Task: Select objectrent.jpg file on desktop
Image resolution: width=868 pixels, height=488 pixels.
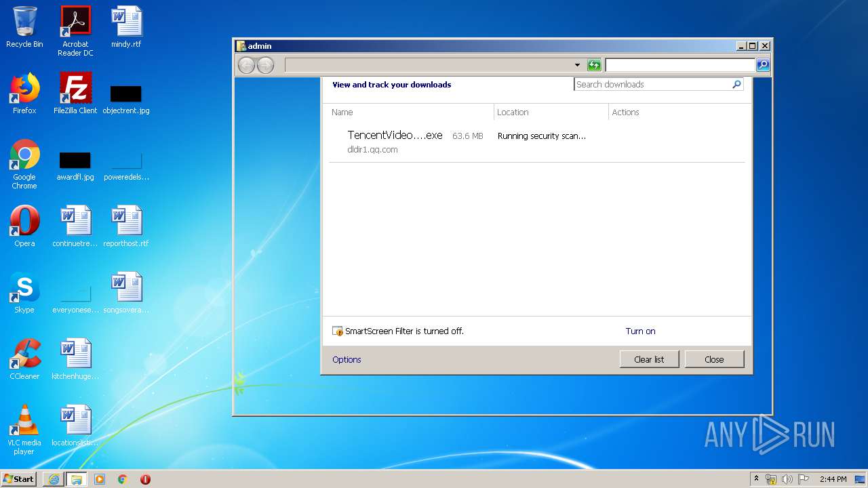Action: pos(126,99)
